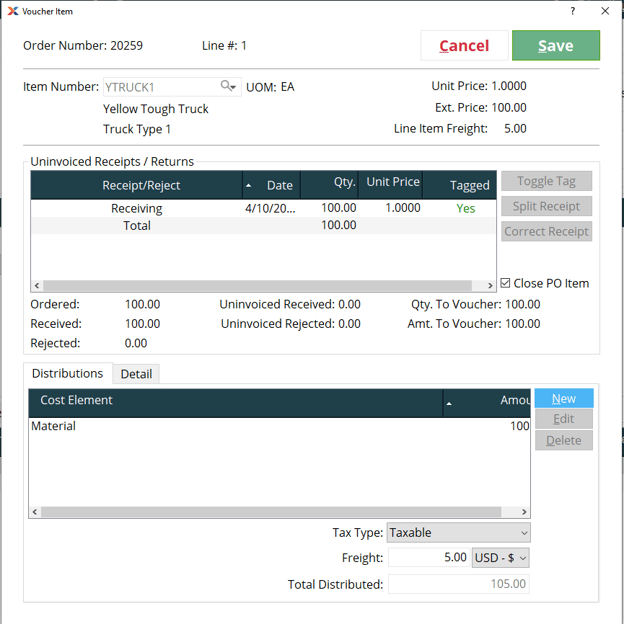Click sort arrow on Date column header
Image resolution: width=624 pixels, height=624 pixels.
click(249, 186)
